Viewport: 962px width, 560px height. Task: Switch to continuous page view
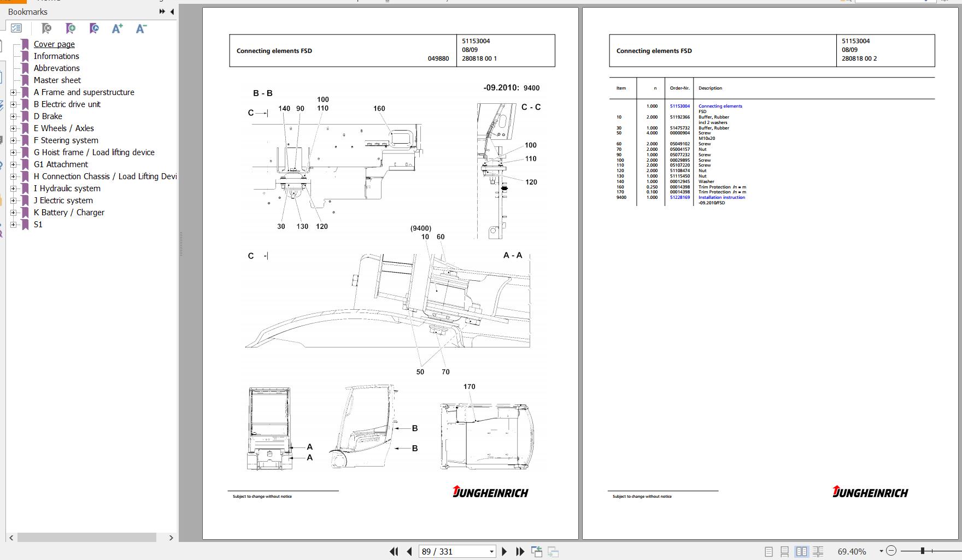[x=784, y=552]
